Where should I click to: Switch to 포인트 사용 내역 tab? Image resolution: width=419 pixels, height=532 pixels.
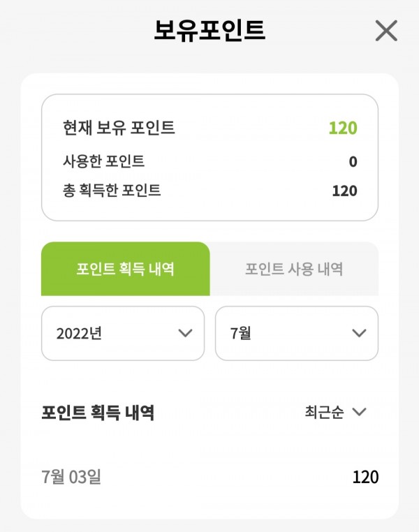tap(294, 269)
